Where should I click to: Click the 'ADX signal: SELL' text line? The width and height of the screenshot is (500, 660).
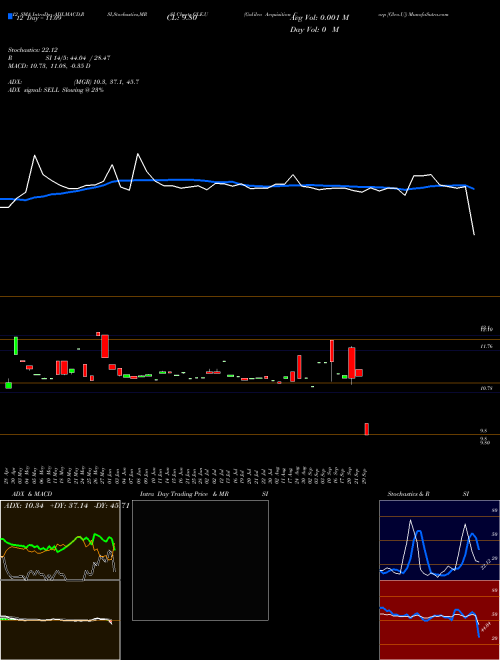pos(56,90)
